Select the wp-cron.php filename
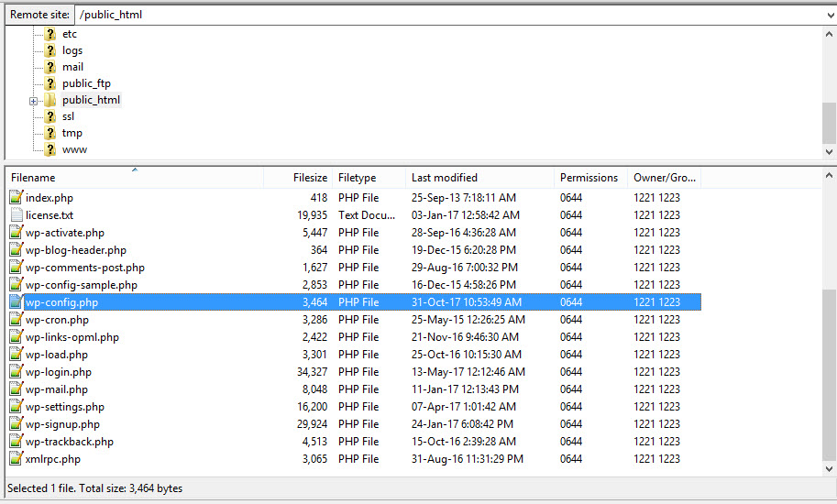837x504 pixels. pos(57,320)
